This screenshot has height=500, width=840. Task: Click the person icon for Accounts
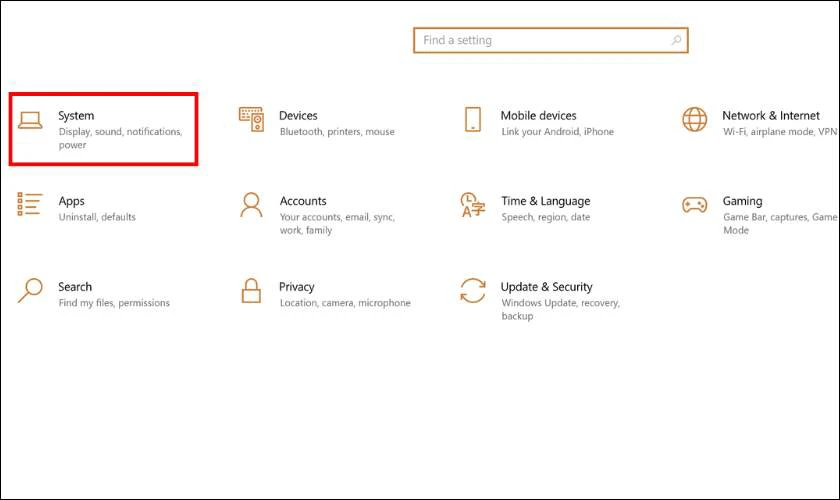[251, 205]
